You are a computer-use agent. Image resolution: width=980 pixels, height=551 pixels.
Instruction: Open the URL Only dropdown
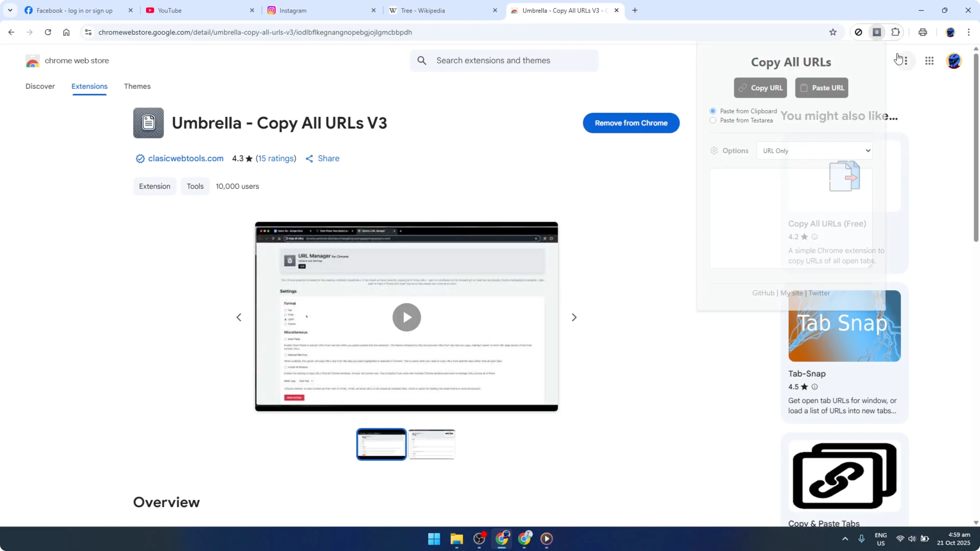(815, 151)
